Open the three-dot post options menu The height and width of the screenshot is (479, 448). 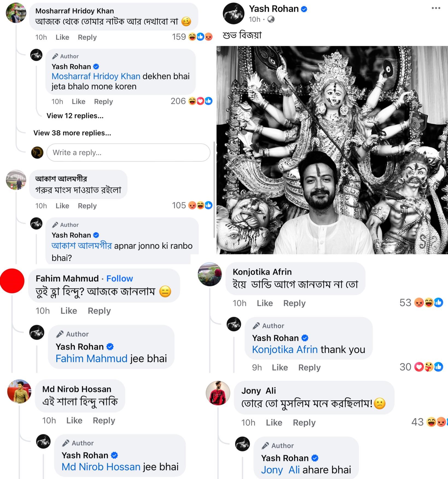(x=436, y=8)
